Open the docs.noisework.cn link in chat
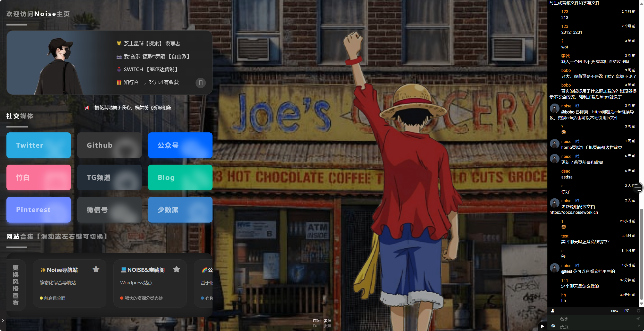Screen dimensions: 644x331 click(x=573, y=213)
